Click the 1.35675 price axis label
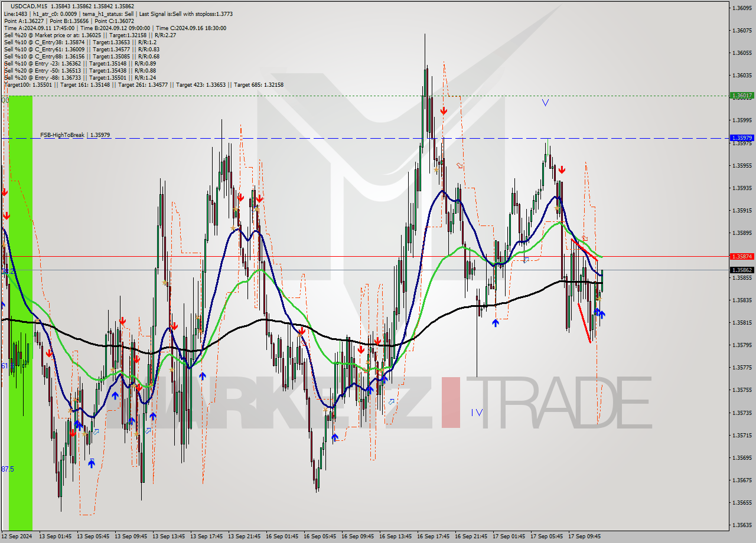 [x=742, y=480]
